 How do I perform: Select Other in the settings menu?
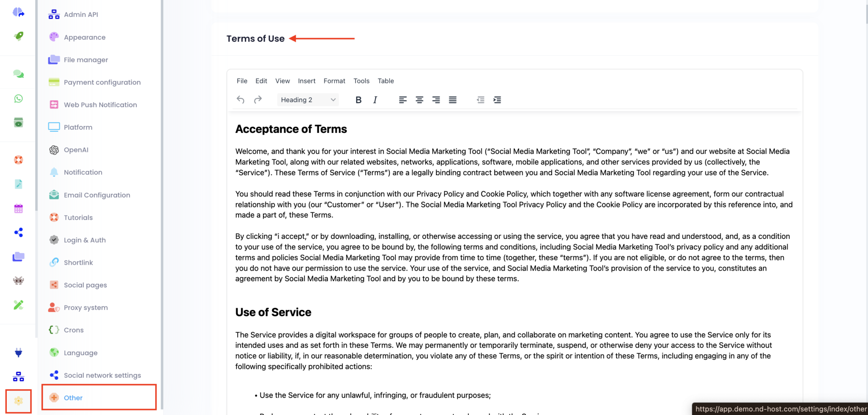(x=100, y=398)
